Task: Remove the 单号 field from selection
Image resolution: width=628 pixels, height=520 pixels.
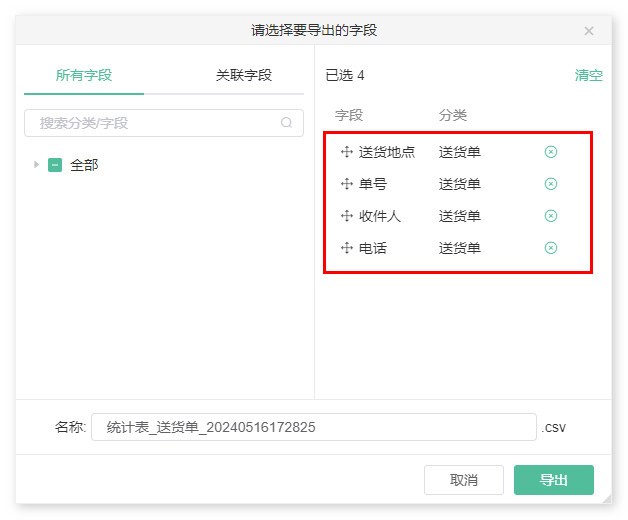Action: pos(551,184)
